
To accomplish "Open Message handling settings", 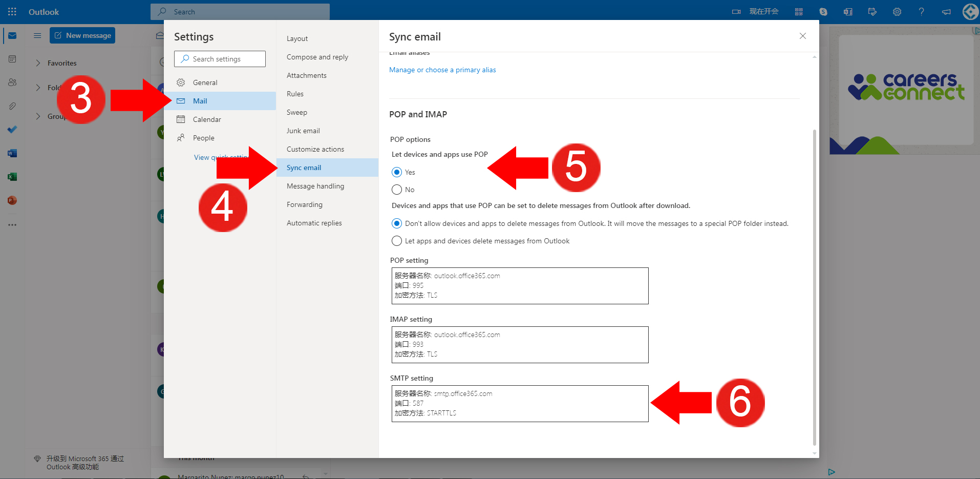I will (327, 186).
